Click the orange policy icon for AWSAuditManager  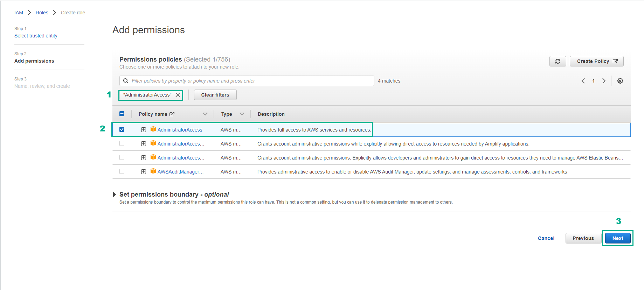click(153, 171)
